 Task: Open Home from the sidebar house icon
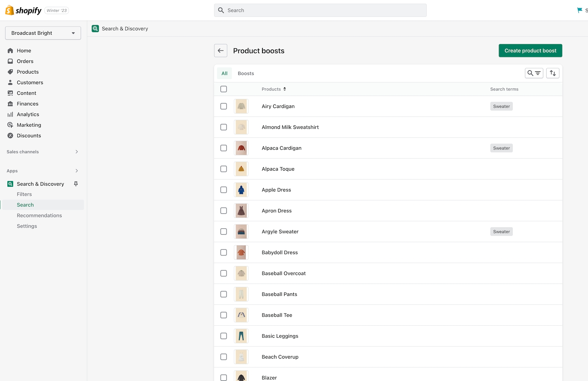[x=10, y=51]
